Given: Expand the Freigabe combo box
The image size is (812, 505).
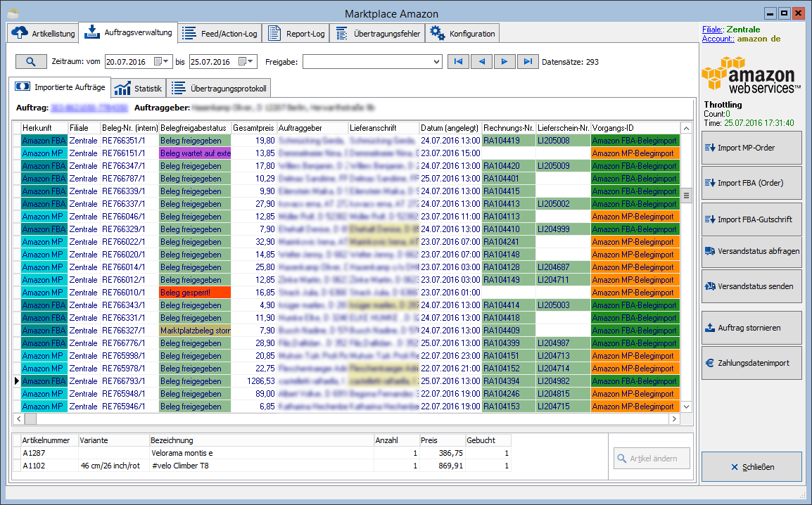Looking at the screenshot, I should pyautogui.click(x=436, y=62).
